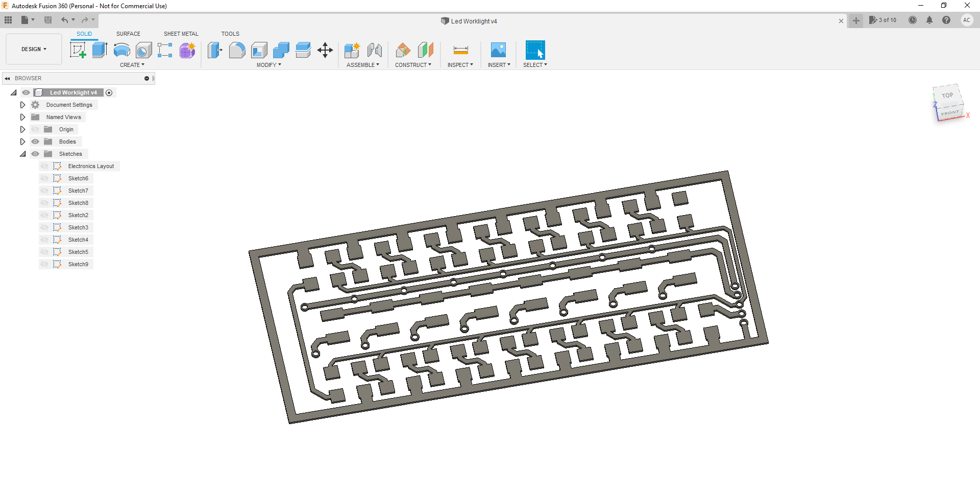Image resolution: width=980 pixels, height=491 pixels.
Task: Open the Measure tool under Inspect
Action: [x=460, y=50]
